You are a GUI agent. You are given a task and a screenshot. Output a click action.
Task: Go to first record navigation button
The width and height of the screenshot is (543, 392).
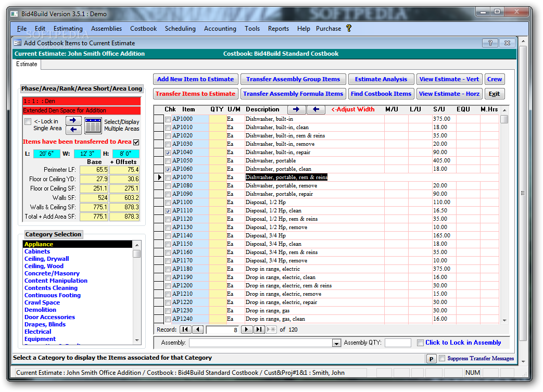pyautogui.click(x=186, y=330)
